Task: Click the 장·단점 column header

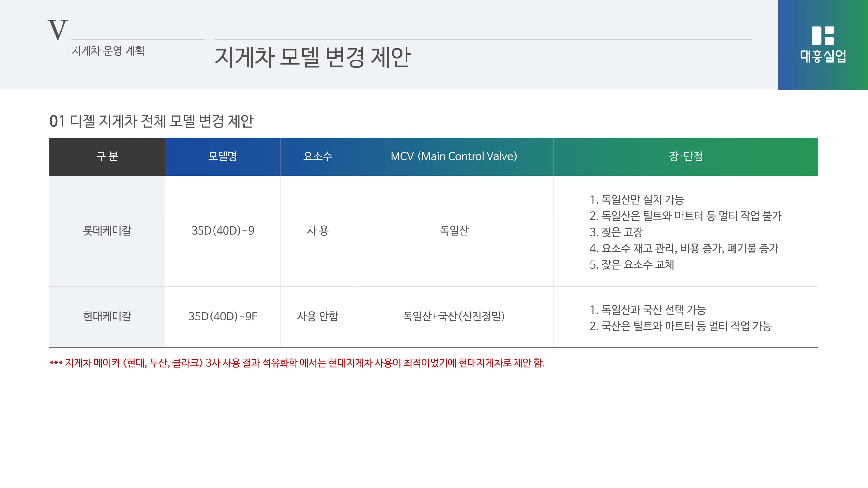Action: click(685, 156)
